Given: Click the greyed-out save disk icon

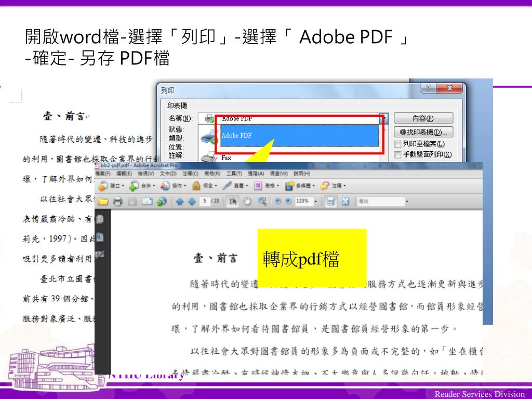Looking at the screenshot, I should click(x=132, y=201).
